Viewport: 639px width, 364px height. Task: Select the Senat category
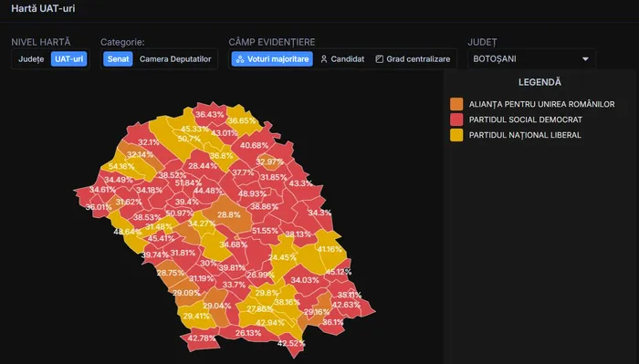tap(118, 59)
